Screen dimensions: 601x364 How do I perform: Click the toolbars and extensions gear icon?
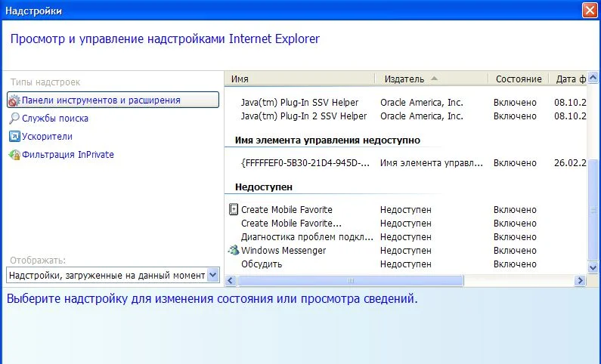coord(14,100)
